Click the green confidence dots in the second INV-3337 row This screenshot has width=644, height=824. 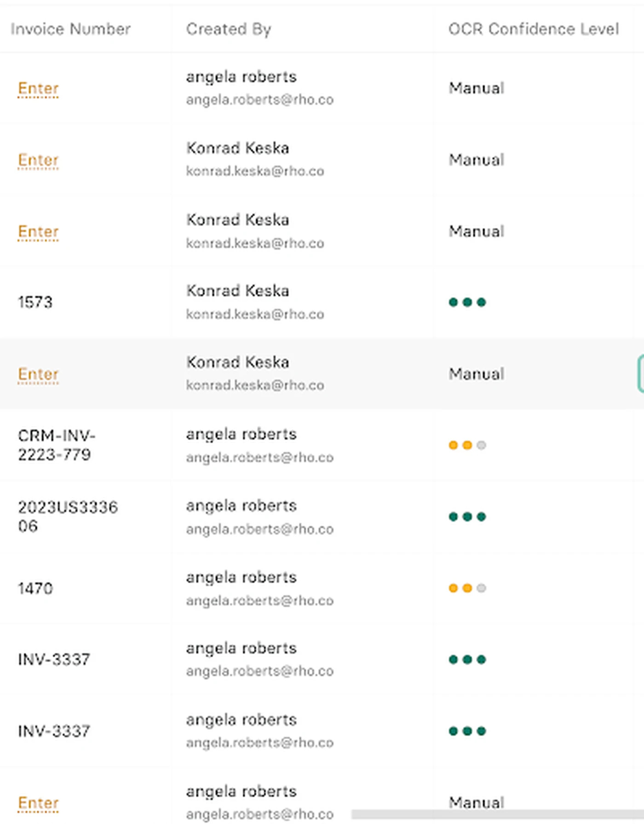467,731
